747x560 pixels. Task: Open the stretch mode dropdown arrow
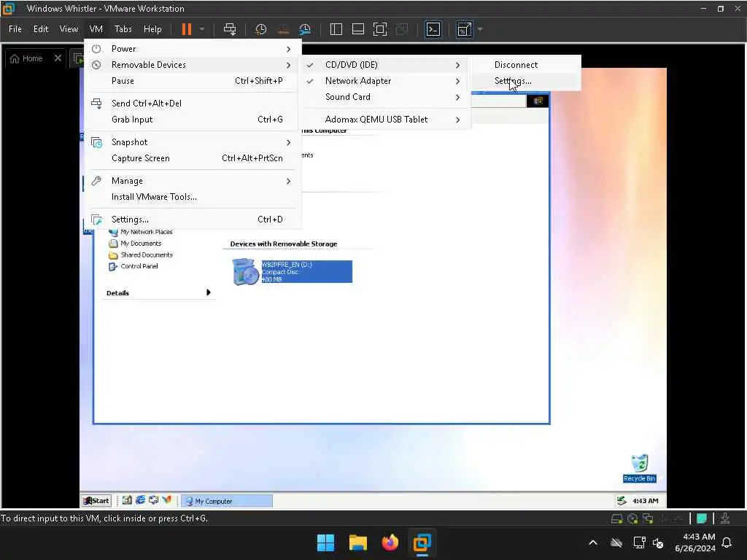480,29
